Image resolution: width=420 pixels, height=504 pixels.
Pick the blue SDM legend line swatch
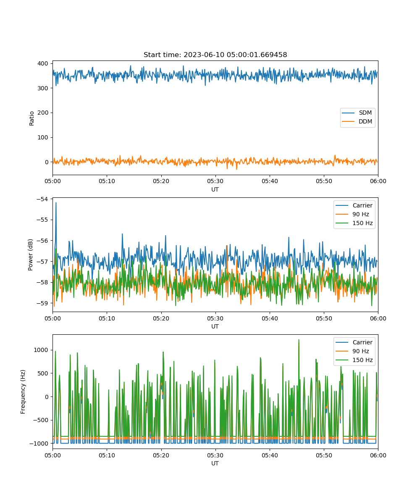point(349,113)
